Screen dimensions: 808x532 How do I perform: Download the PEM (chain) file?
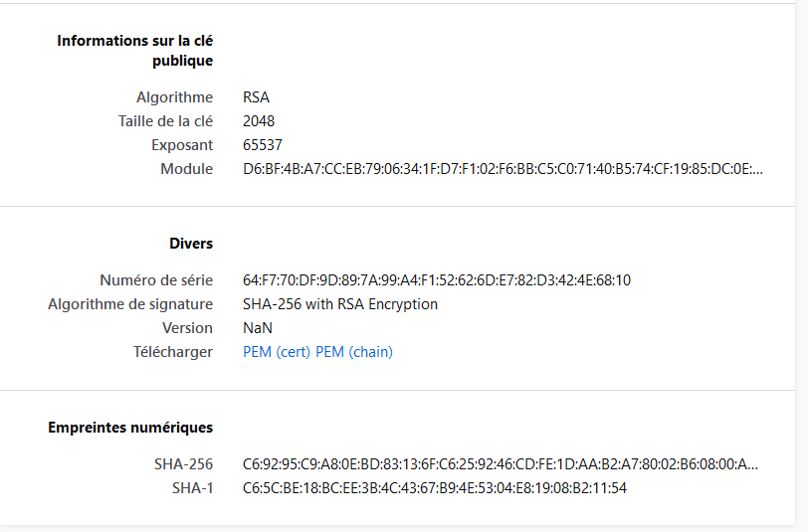click(x=354, y=352)
